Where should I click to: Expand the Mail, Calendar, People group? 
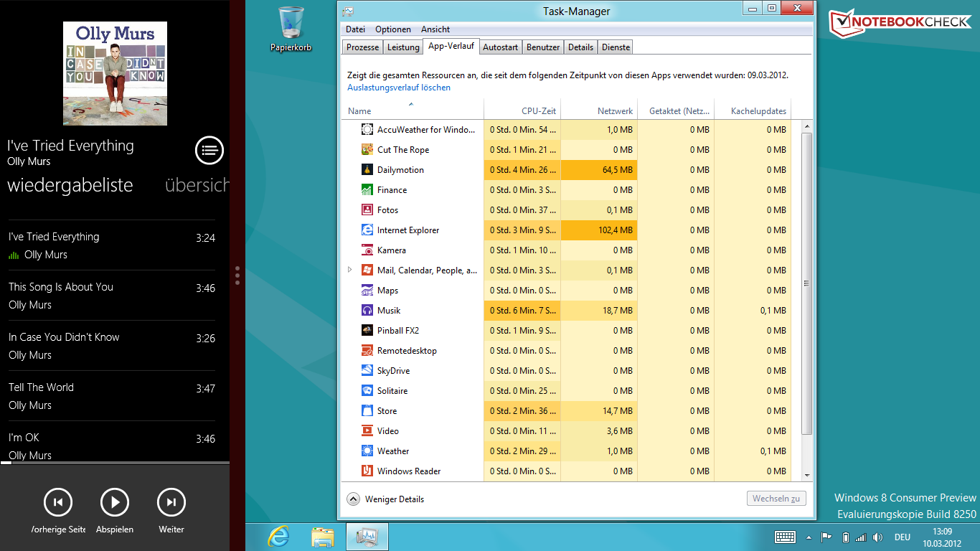350,270
